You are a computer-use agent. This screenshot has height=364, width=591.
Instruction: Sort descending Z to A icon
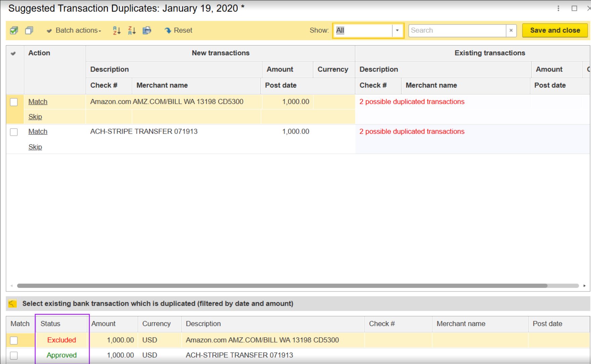point(132,31)
